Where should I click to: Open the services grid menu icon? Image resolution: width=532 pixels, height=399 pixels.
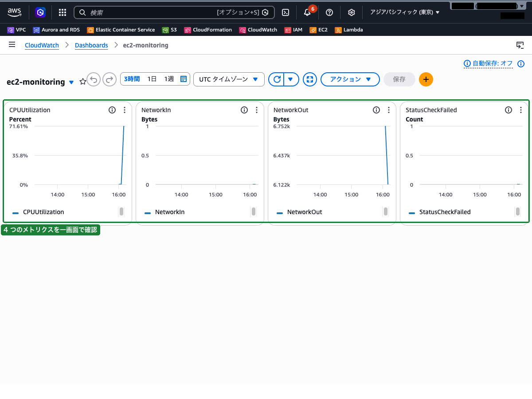63,12
